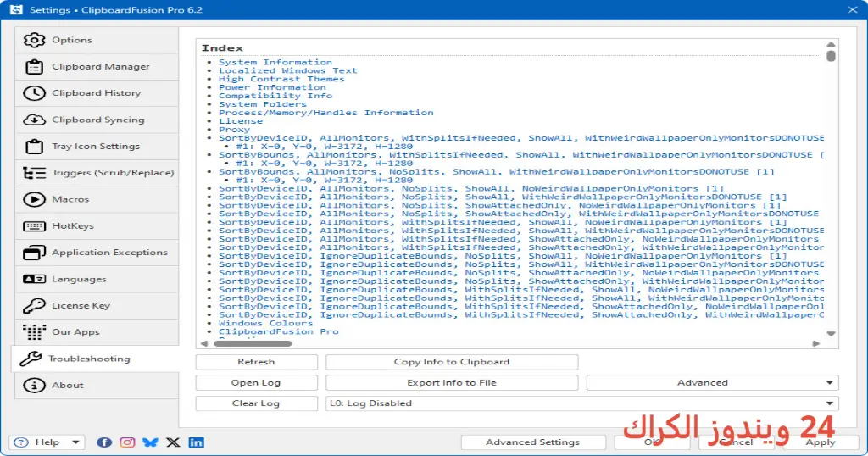
Task: Follow the License index link
Action: click(241, 120)
